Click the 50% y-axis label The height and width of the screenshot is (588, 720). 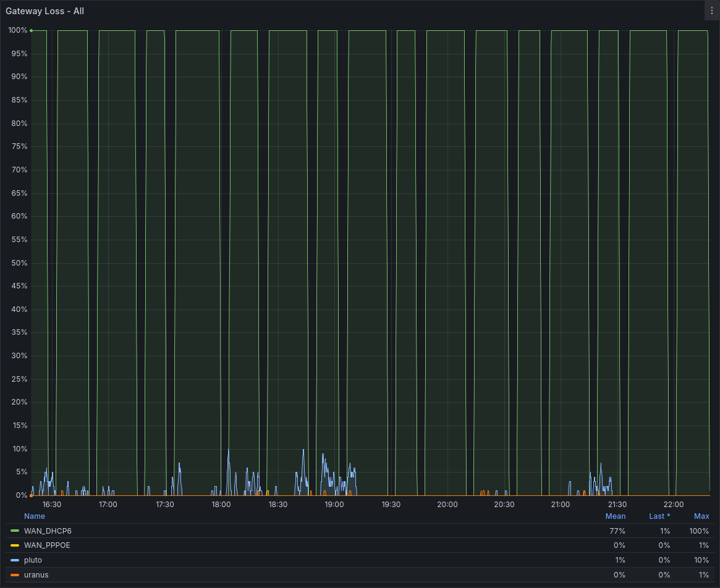click(19, 262)
